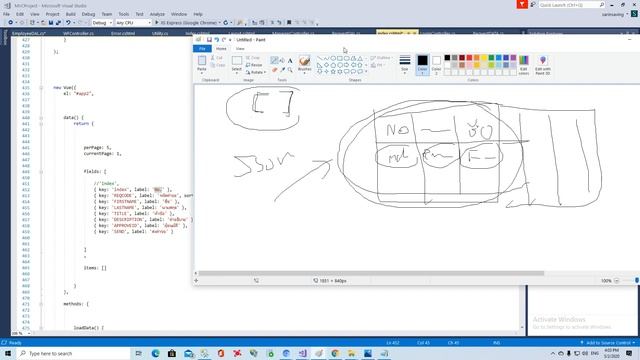Click Edit with Paint 3D
This screenshot has height=360, width=640.
542,65
